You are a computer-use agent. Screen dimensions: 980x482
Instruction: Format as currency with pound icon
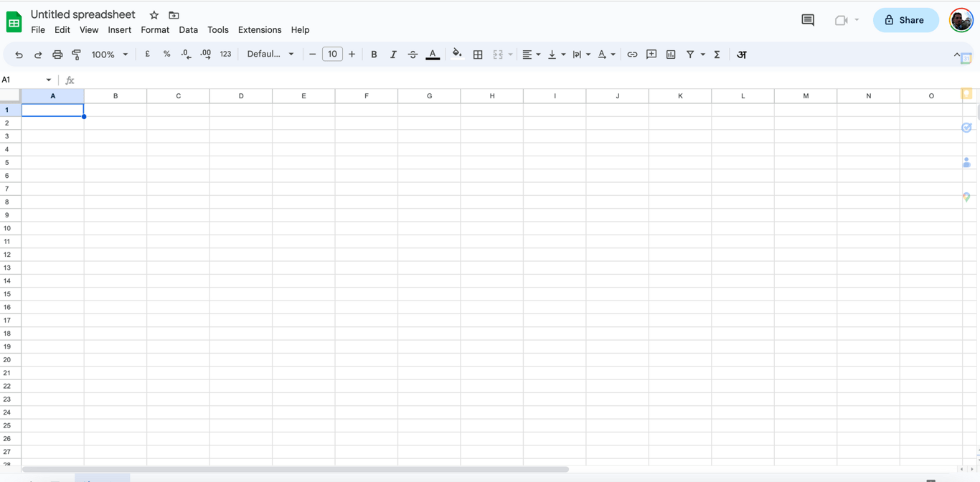[148, 54]
